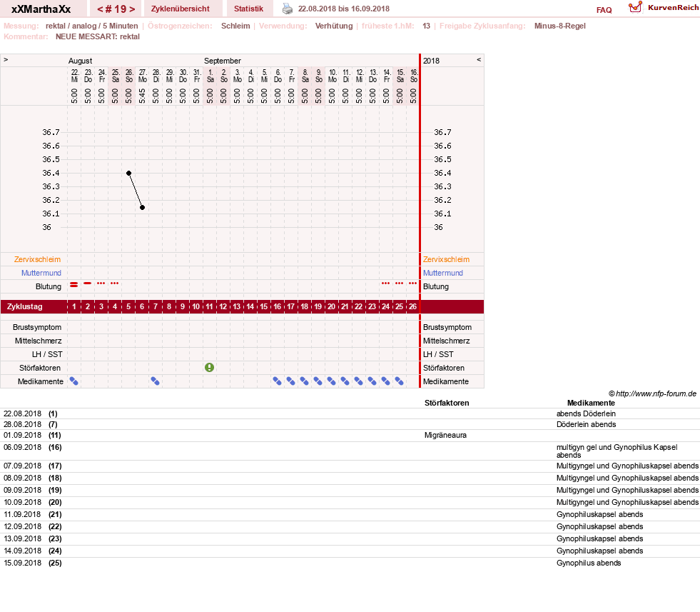This screenshot has width=700, height=612.
Task: Click the 5:45 measurement time for 27 August
Action: pyautogui.click(x=142, y=96)
